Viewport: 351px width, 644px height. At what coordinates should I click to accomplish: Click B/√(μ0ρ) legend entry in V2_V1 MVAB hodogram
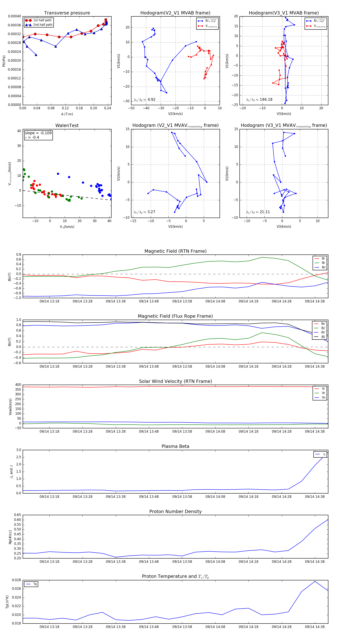207,21
